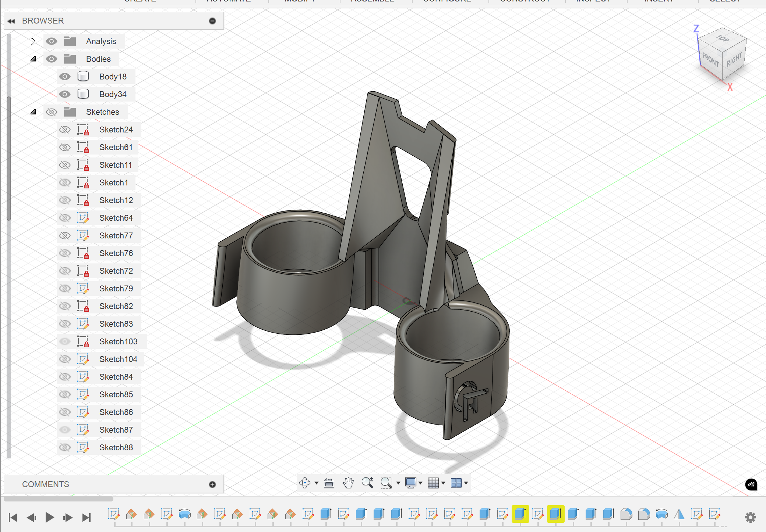Select the Mirror feature in timeline
Viewport: 766px width, 532px height.
(679, 514)
